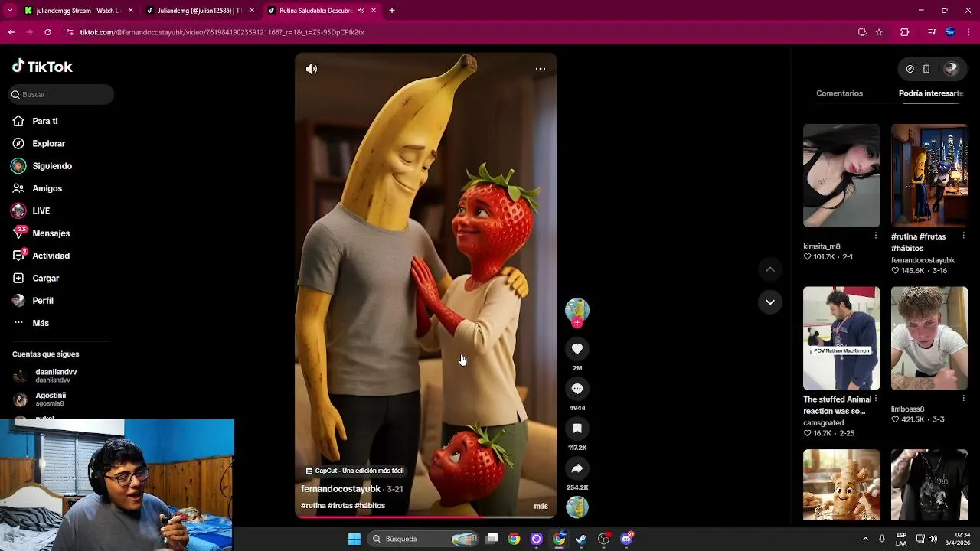
Task: Share the video with the arrow icon
Action: coord(577,468)
